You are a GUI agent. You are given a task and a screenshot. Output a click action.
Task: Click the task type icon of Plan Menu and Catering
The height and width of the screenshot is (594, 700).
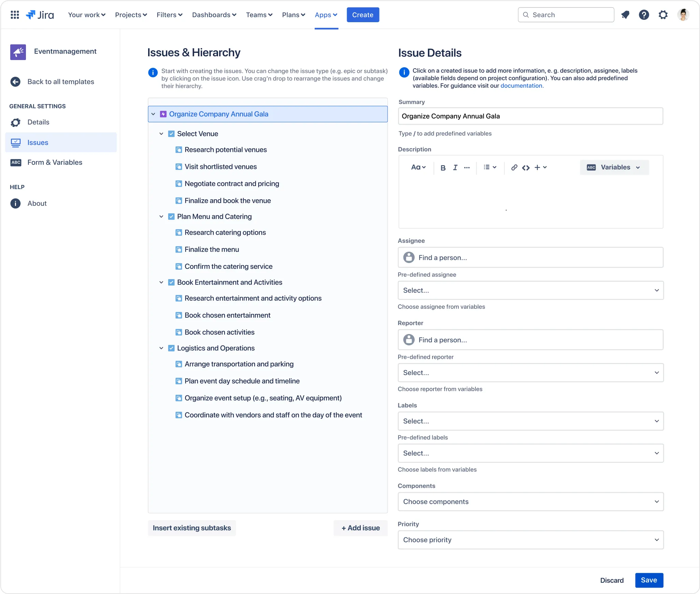171,217
